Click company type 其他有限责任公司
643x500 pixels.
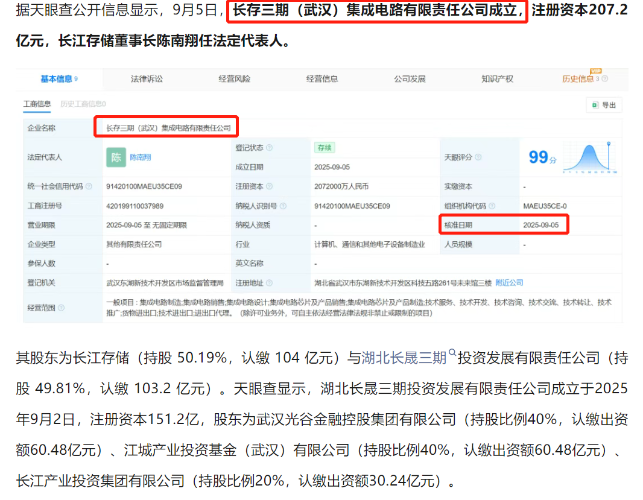coord(134,244)
